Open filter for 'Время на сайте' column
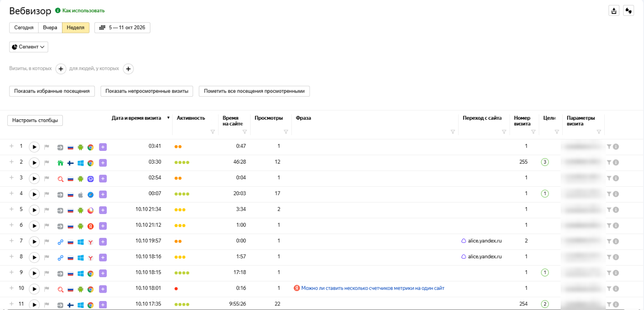 pos(244,132)
